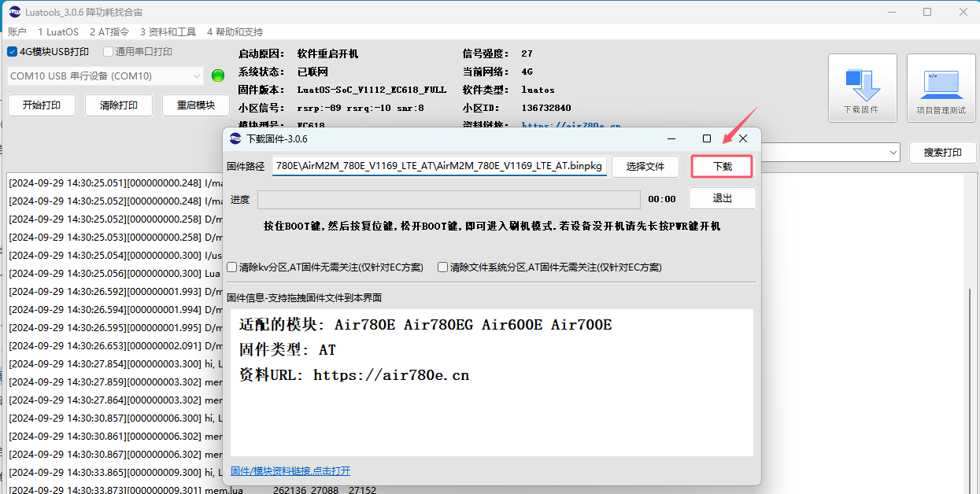Screen dimensions: 980x494
Task: Click the 固件路径 input field
Action: (439, 167)
